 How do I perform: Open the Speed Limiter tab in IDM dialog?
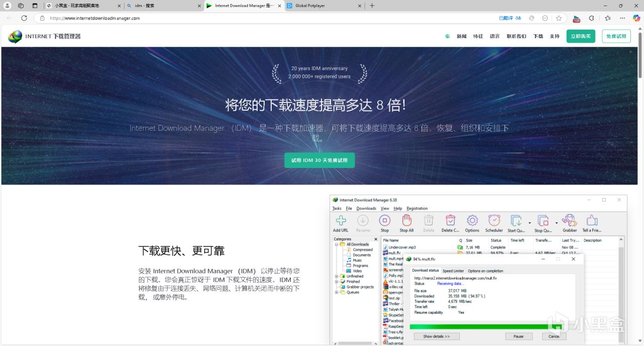coord(453,271)
